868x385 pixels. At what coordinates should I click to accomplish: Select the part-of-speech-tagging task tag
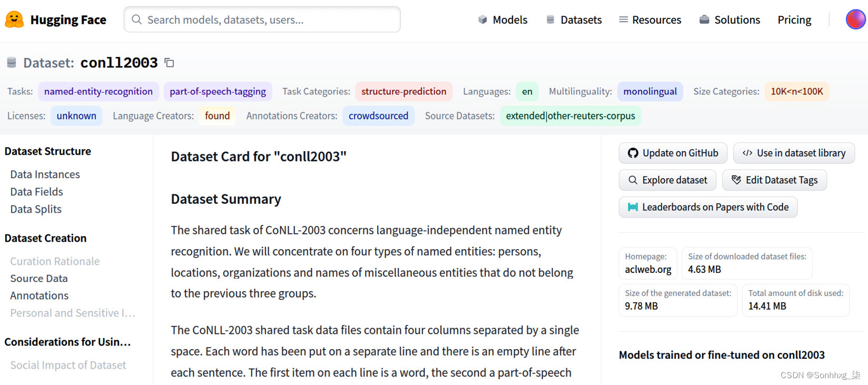click(x=218, y=91)
